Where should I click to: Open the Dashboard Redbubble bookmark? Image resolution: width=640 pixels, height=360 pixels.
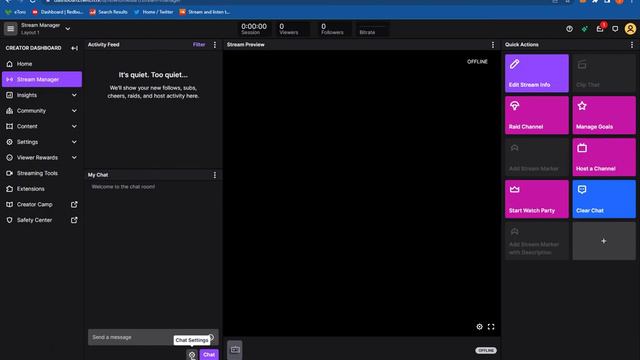(58, 12)
